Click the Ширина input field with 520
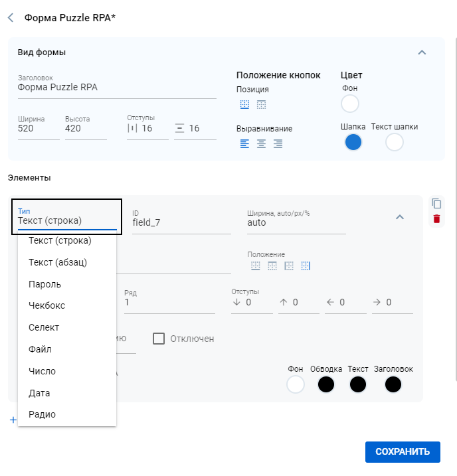The height and width of the screenshot is (476, 457). tap(38, 129)
